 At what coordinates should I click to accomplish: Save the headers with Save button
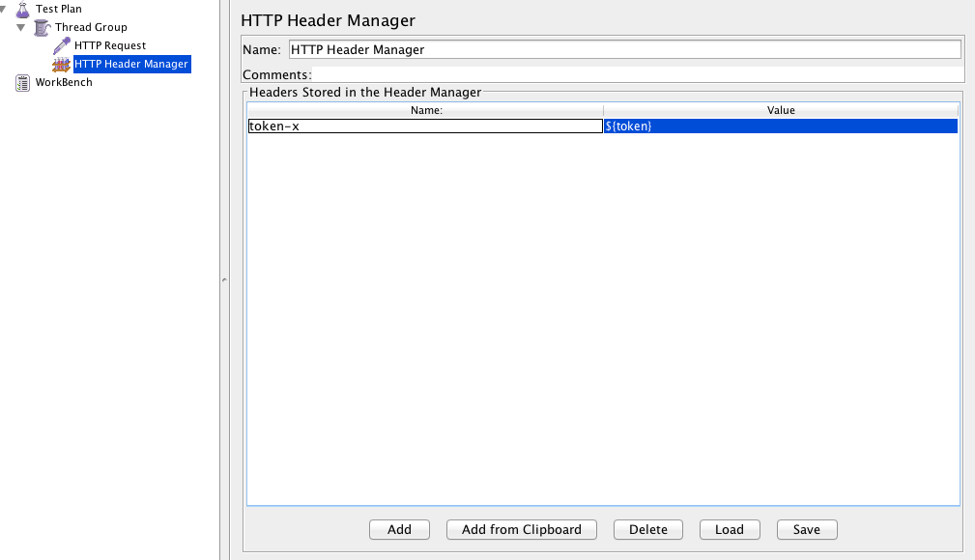pyautogui.click(x=806, y=529)
